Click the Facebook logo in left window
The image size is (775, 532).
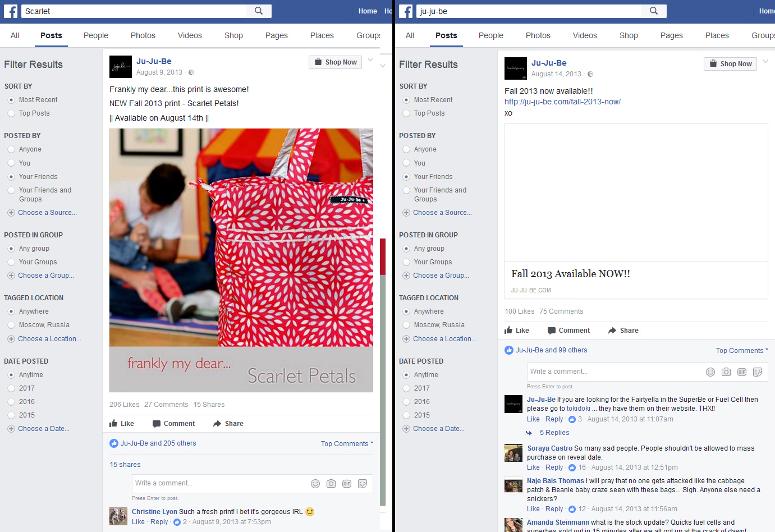pos(10,11)
